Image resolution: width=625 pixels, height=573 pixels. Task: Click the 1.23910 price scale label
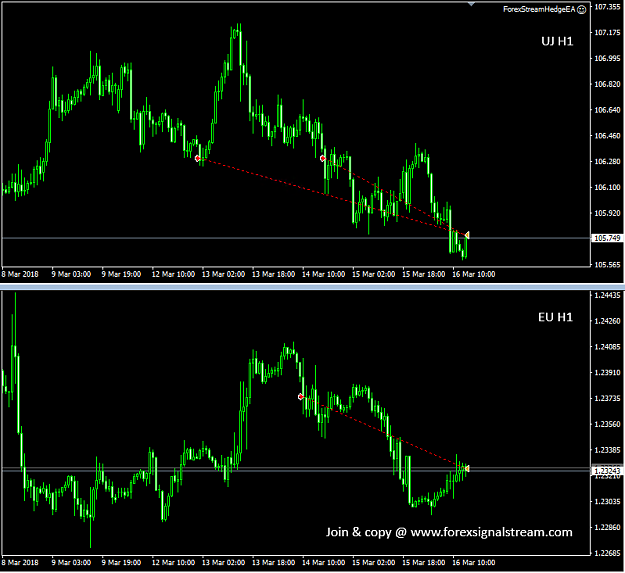(607, 373)
